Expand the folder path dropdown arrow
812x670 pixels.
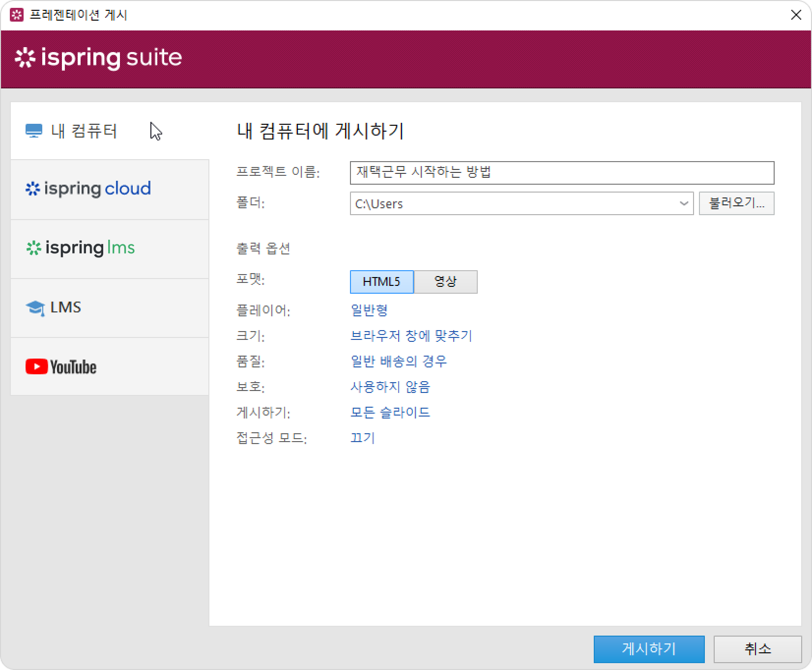[683, 203]
